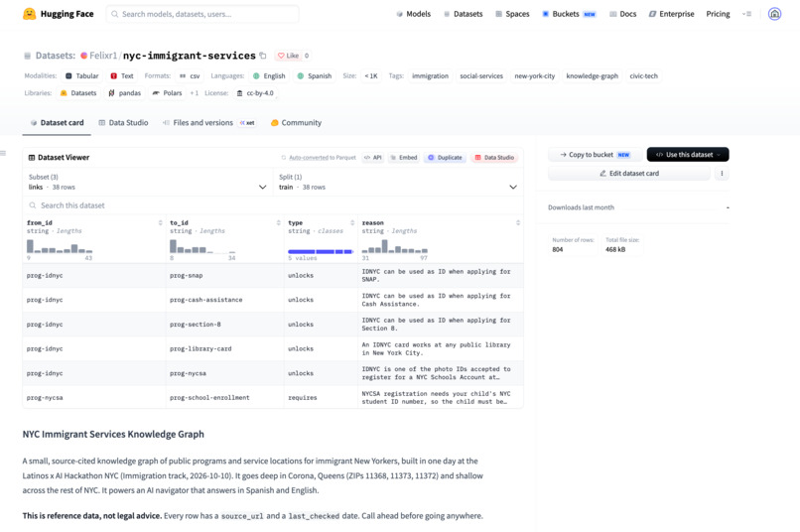Click Copy to bucket button
800x532 pixels.
[595, 155]
